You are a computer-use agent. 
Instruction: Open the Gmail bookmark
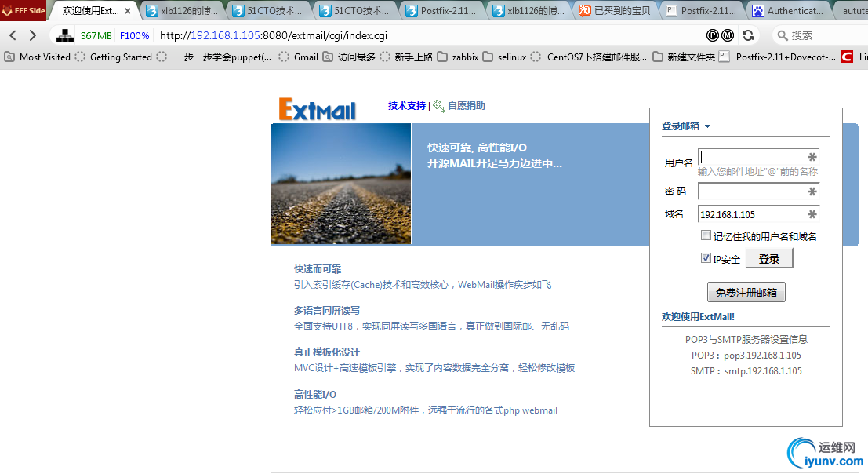(x=299, y=57)
